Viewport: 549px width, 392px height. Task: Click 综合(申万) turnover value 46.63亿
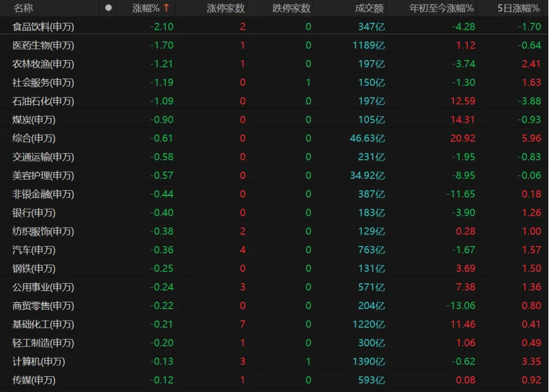click(x=367, y=139)
